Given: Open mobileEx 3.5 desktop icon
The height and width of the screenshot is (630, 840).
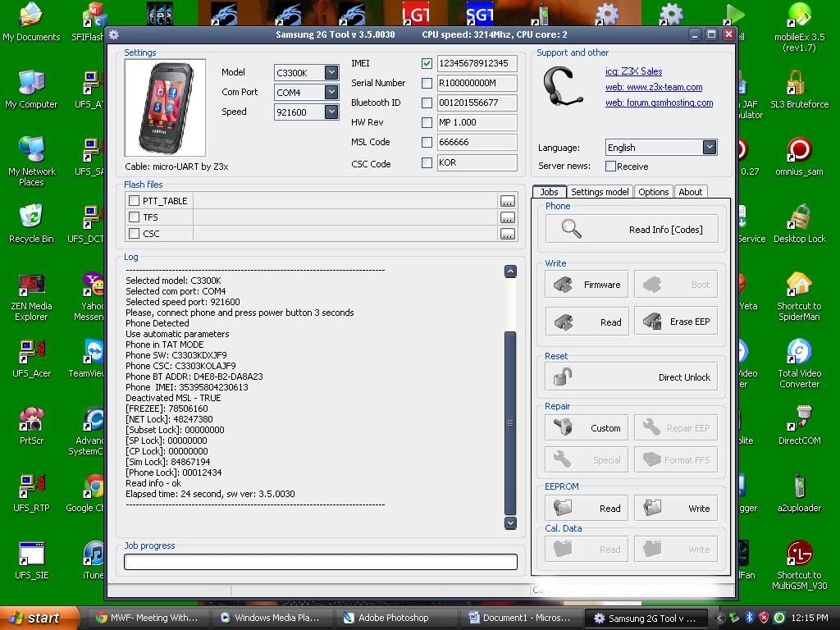Looking at the screenshot, I should pyautogui.click(x=799, y=27).
